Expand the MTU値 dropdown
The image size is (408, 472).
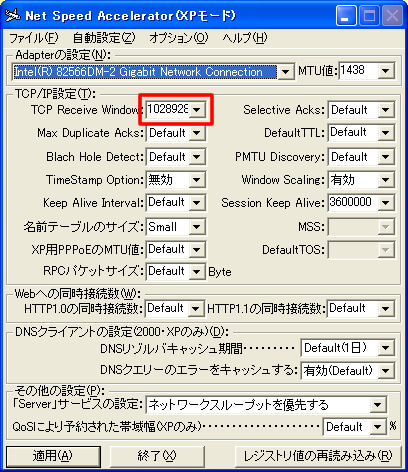point(385,71)
